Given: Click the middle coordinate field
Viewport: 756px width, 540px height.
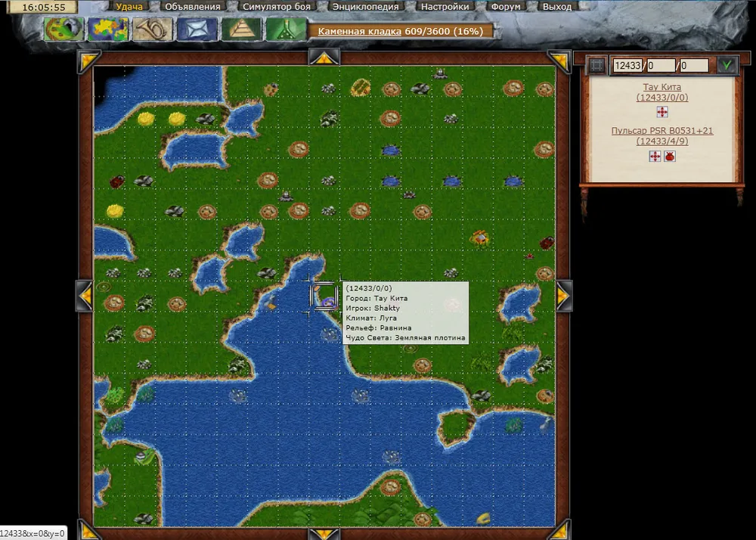Looking at the screenshot, I should pos(661,65).
